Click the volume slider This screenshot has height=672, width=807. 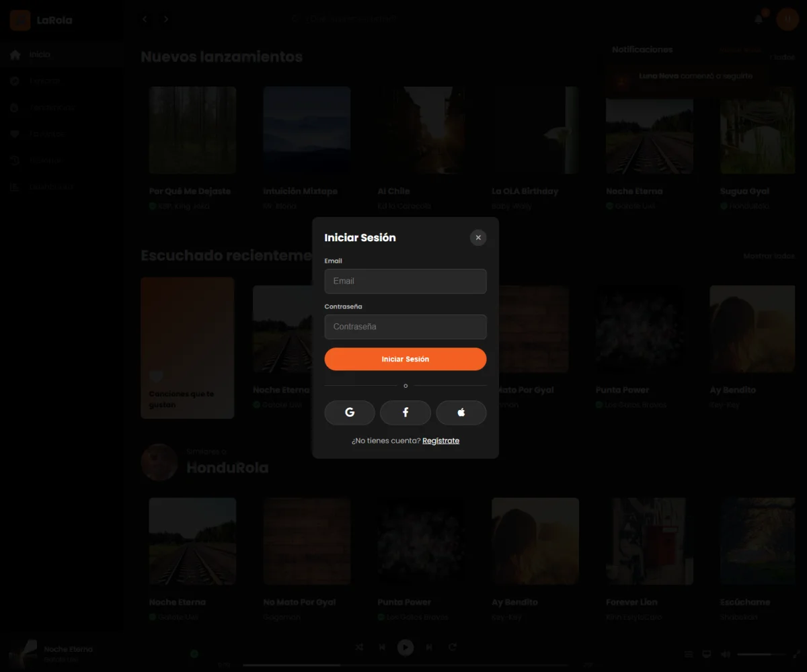pos(761,654)
